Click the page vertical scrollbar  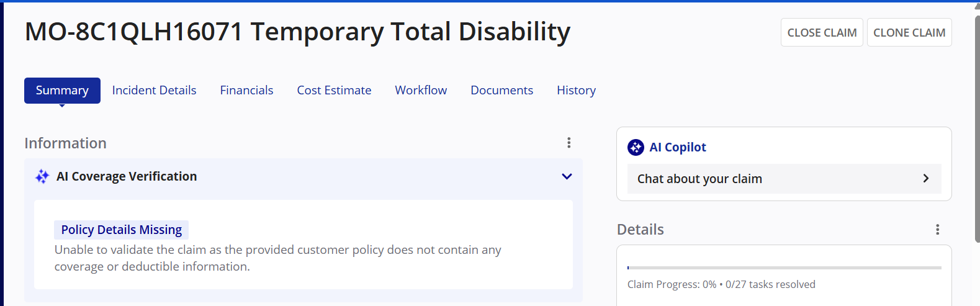pyautogui.click(x=977, y=130)
